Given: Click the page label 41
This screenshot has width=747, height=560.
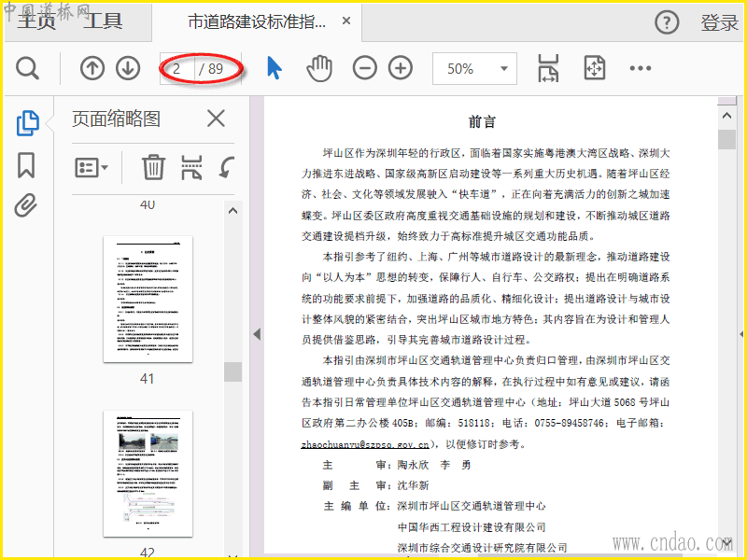Looking at the screenshot, I should (x=148, y=379).
